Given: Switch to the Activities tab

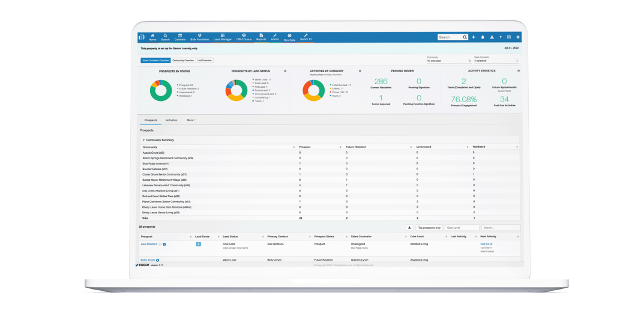Looking at the screenshot, I should pyautogui.click(x=172, y=120).
